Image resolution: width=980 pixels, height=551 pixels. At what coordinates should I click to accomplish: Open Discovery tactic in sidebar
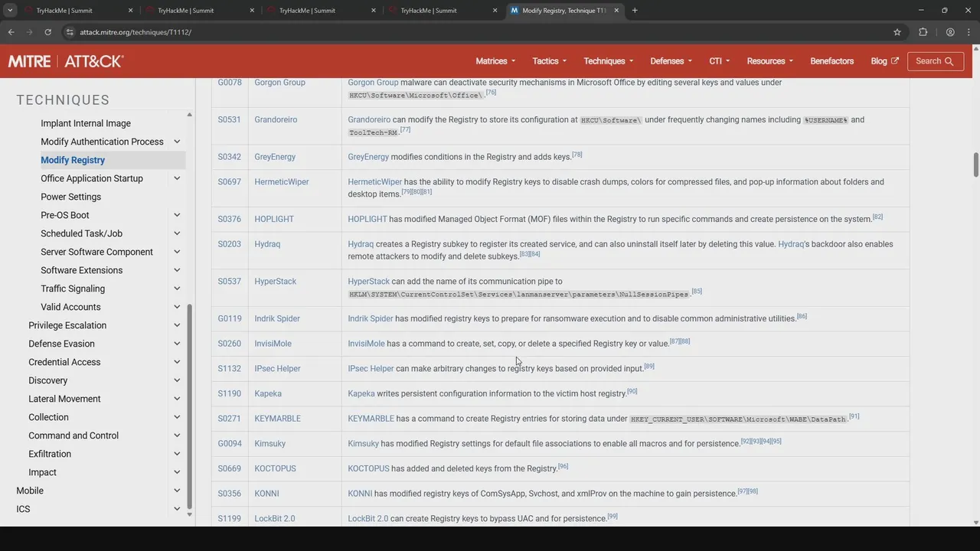(x=48, y=380)
